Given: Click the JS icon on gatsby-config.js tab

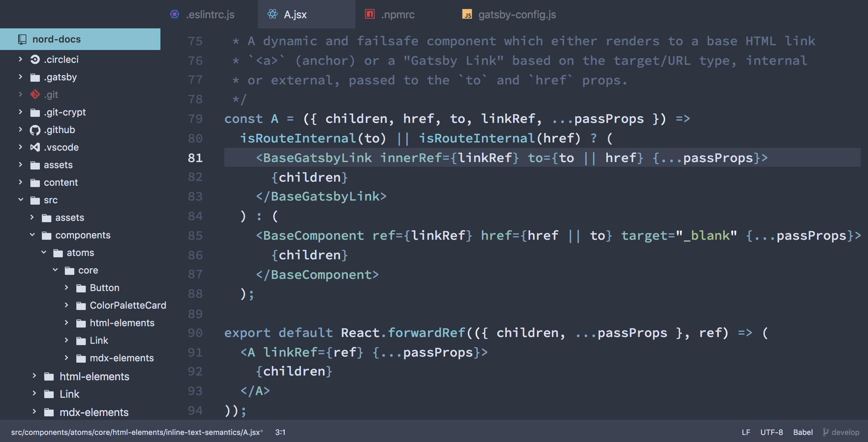Looking at the screenshot, I should coord(467,15).
